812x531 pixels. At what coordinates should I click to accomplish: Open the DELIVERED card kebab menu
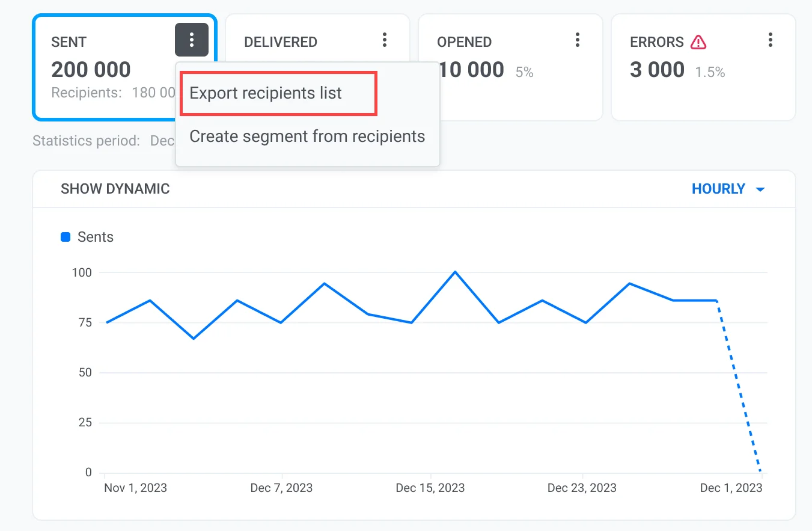coord(385,40)
